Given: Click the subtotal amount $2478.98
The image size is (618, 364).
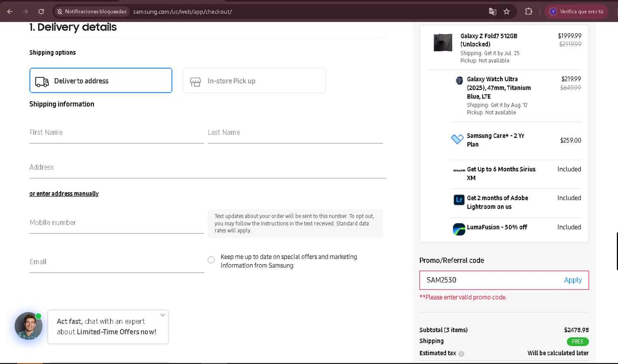Looking at the screenshot, I should click(x=576, y=330).
